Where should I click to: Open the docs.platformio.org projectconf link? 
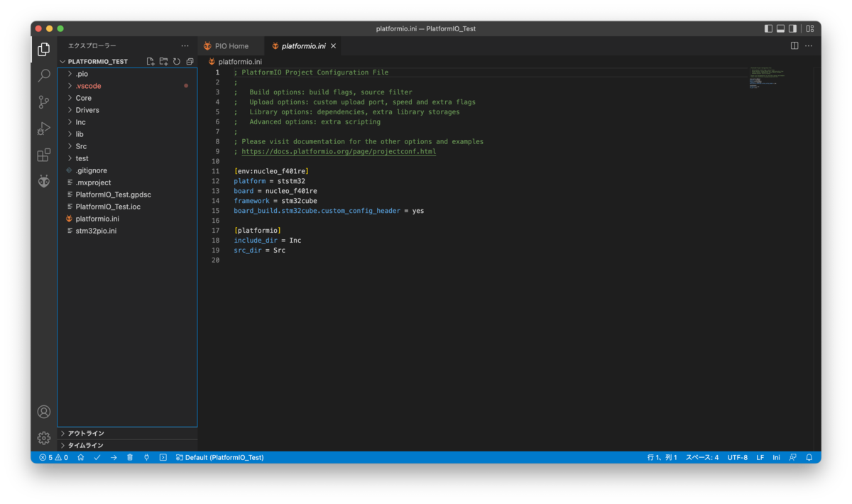click(x=339, y=151)
